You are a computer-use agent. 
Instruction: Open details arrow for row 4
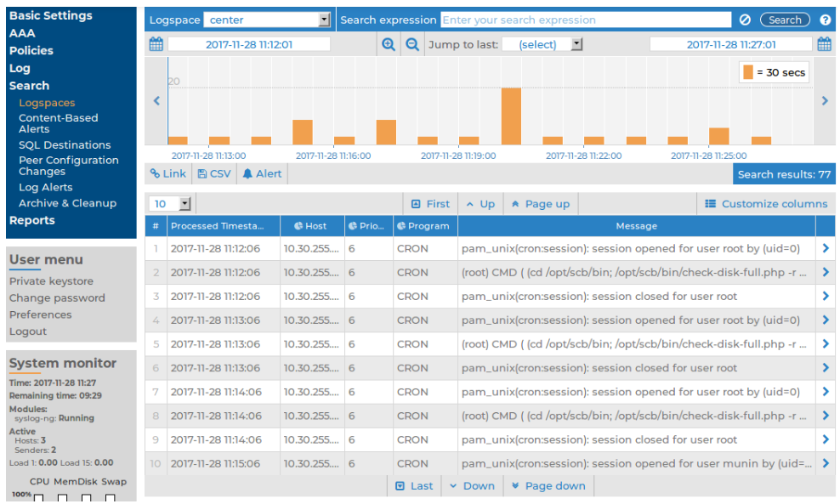pyautogui.click(x=826, y=320)
